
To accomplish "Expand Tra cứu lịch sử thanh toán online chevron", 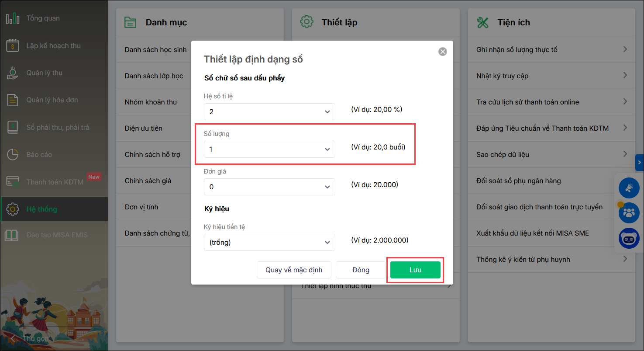I will [625, 102].
